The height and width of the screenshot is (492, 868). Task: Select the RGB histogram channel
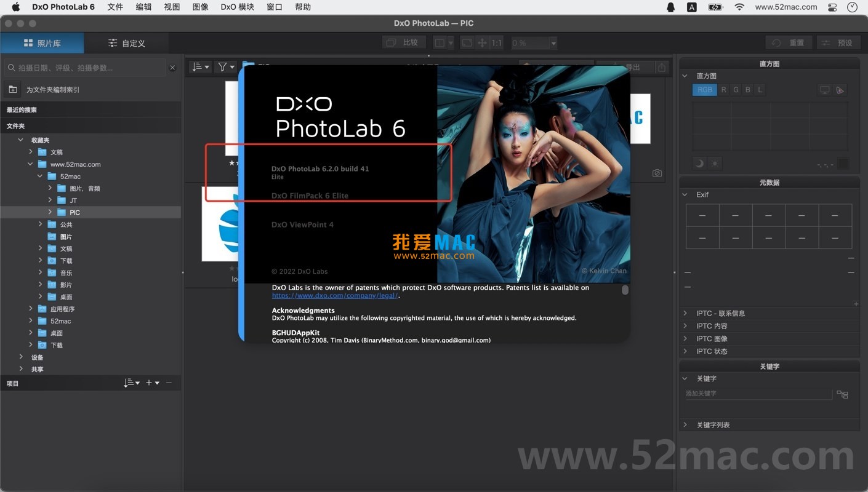click(x=705, y=90)
